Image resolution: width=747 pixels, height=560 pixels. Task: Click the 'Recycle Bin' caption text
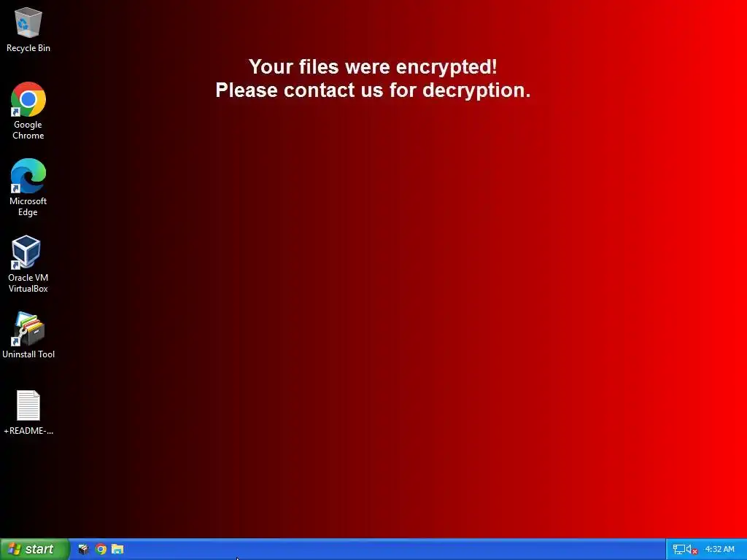(28, 48)
